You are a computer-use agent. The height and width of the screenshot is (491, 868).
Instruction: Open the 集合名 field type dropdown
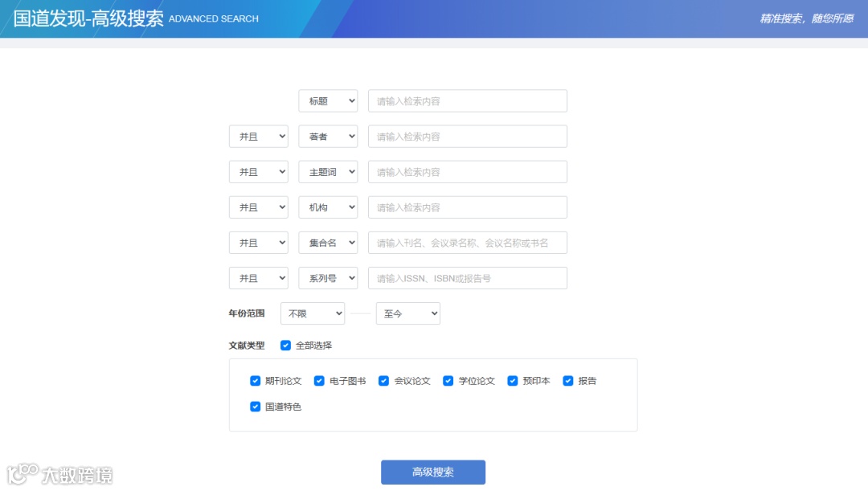tap(328, 243)
